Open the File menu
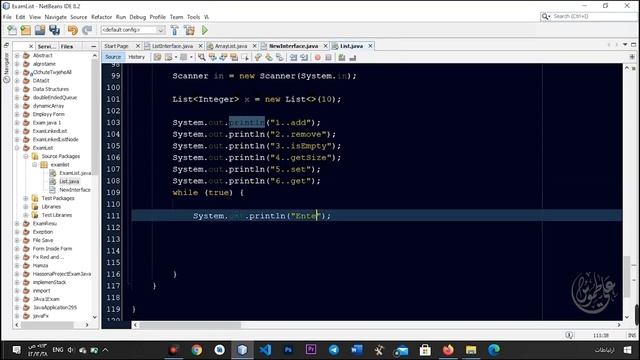The height and width of the screenshot is (360, 640). click(7, 17)
